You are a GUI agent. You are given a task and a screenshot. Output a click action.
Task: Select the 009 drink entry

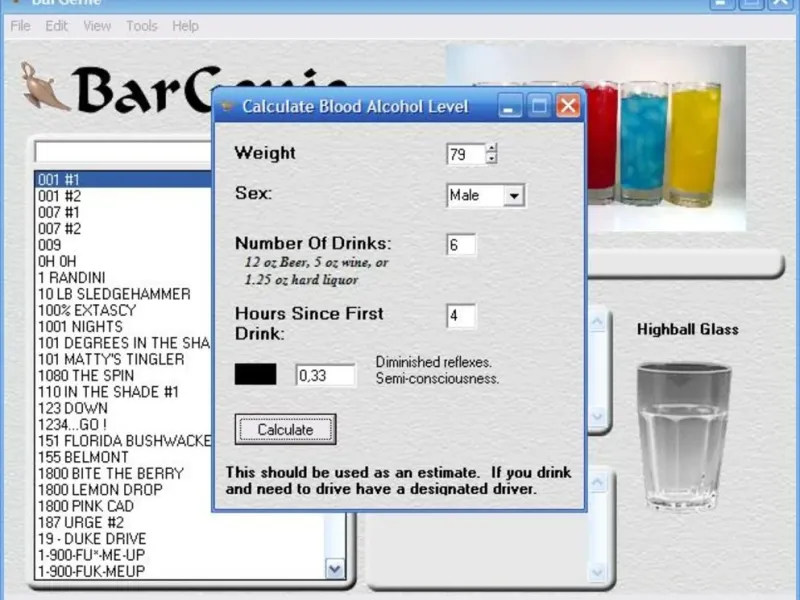[x=123, y=245]
